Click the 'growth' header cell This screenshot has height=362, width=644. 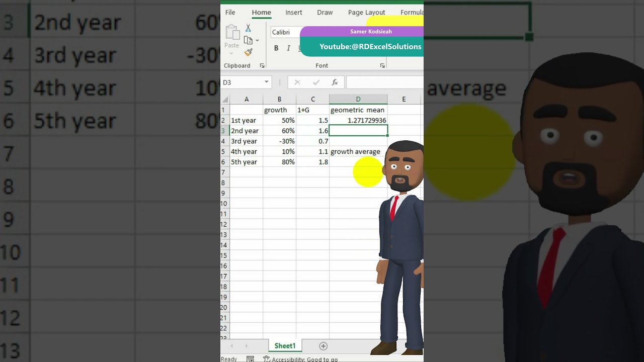click(x=279, y=110)
